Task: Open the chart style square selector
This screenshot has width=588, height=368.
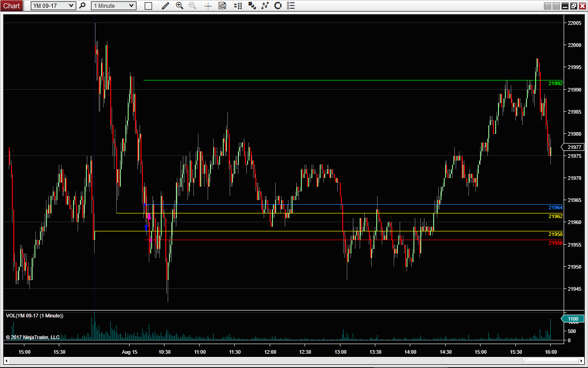Action: pyautogui.click(x=148, y=6)
